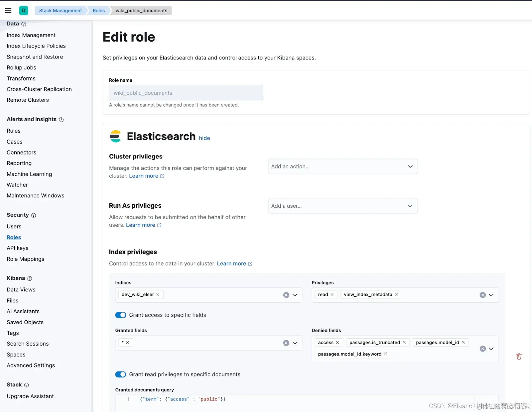Screen dimensions: 532x412
Task: Clear all denied fields
Action: coord(483,349)
